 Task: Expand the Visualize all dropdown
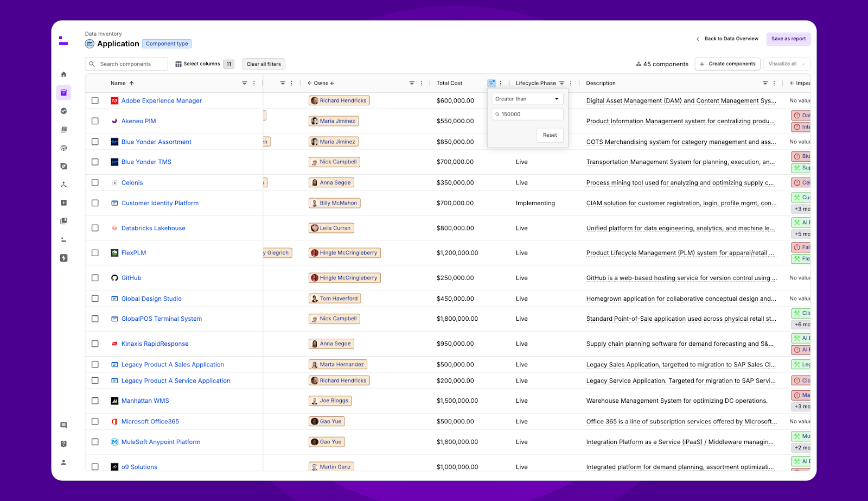[786, 64]
